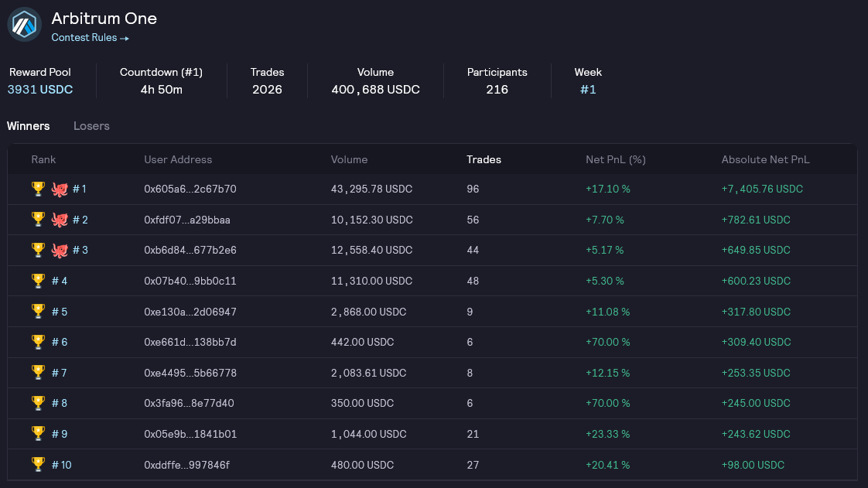
Task: Click the +782.61 USDC absolute PnL
Action: click(756, 220)
